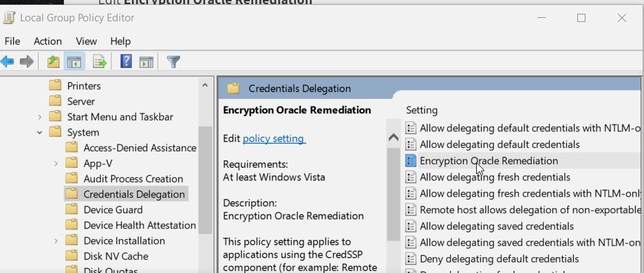644x273 pixels.
Task: Collapse the System tree node
Action: (x=39, y=133)
